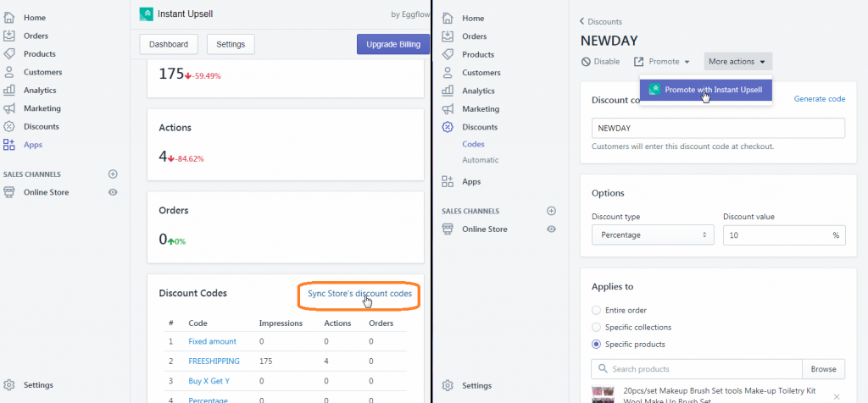Click Customers person icon in left window
This screenshot has width=868, height=403.
pyautogui.click(x=8, y=72)
